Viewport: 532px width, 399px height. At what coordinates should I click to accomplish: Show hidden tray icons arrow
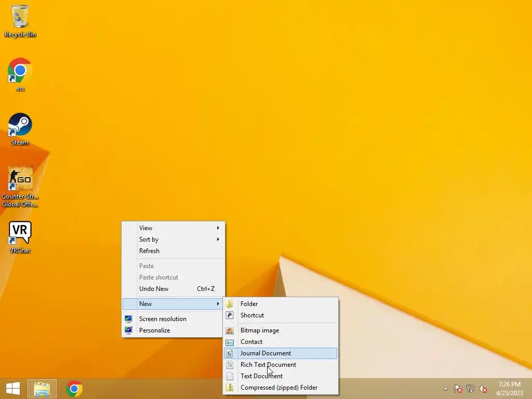[x=445, y=389]
